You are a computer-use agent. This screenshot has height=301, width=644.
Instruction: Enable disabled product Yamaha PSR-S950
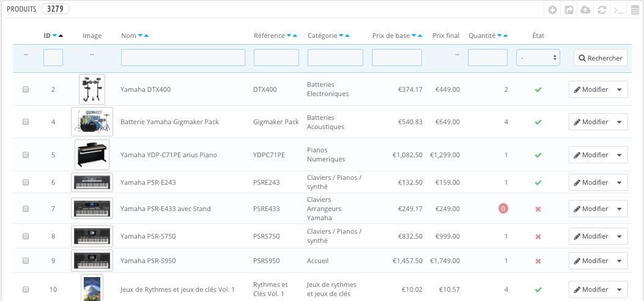(x=538, y=261)
